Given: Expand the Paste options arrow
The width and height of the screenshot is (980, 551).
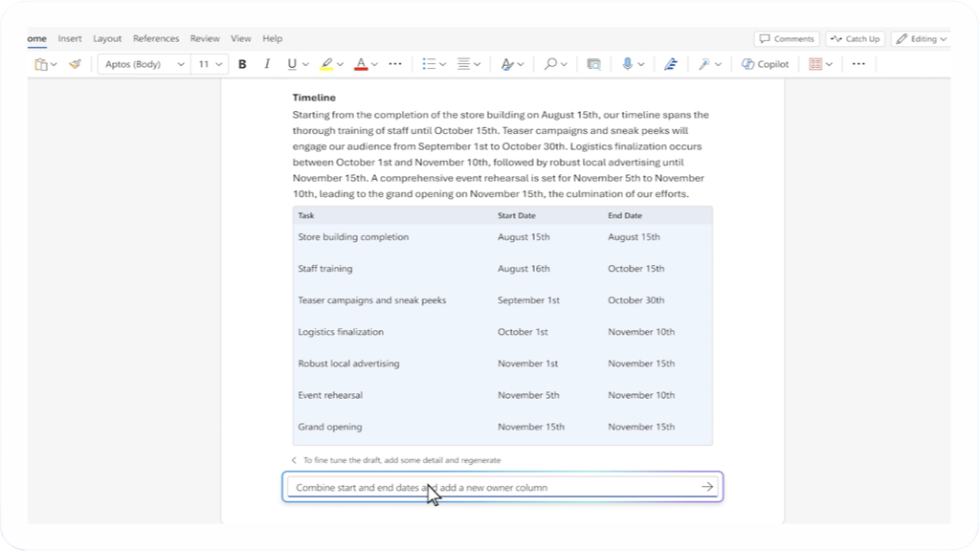Looking at the screenshot, I should point(54,64).
